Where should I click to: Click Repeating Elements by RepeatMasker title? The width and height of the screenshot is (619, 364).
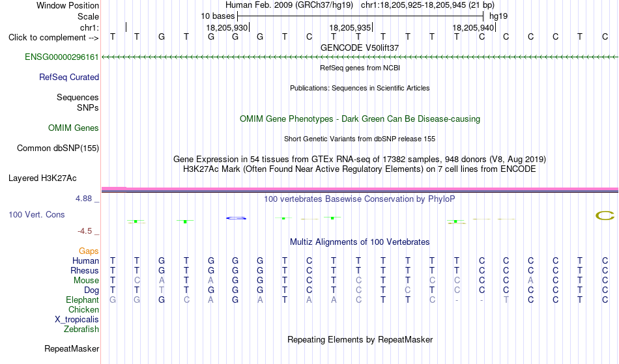[360, 340]
